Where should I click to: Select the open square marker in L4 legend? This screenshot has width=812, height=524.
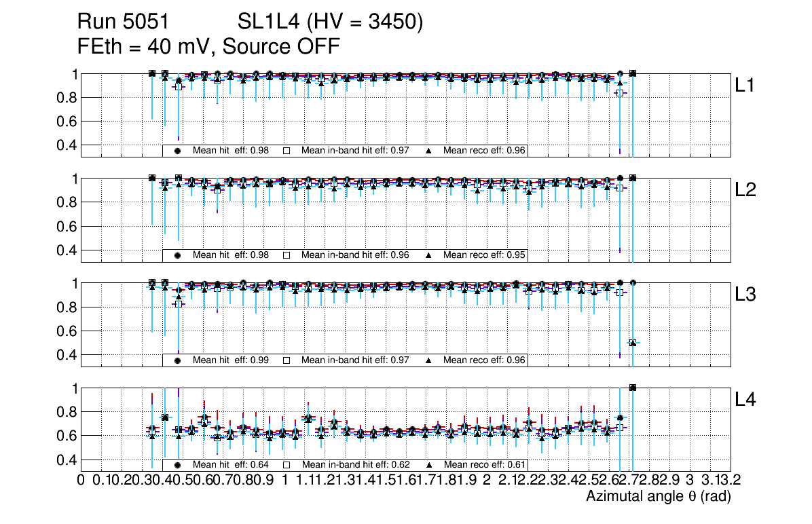point(286,466)
